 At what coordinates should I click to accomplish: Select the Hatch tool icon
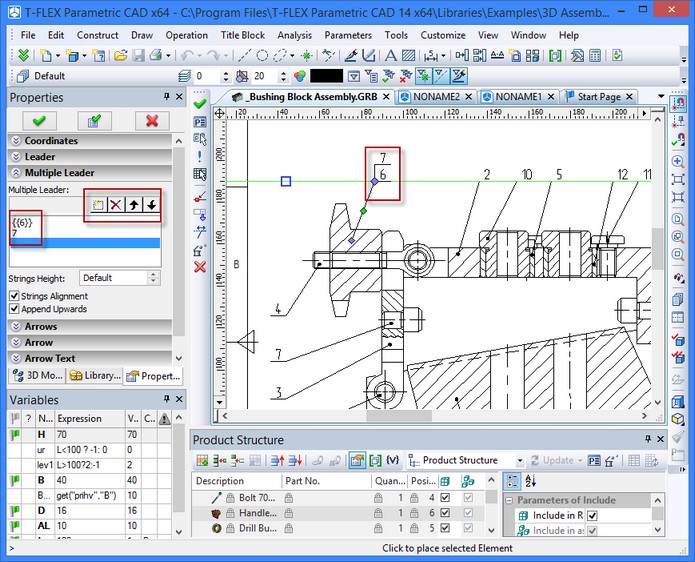408,55
